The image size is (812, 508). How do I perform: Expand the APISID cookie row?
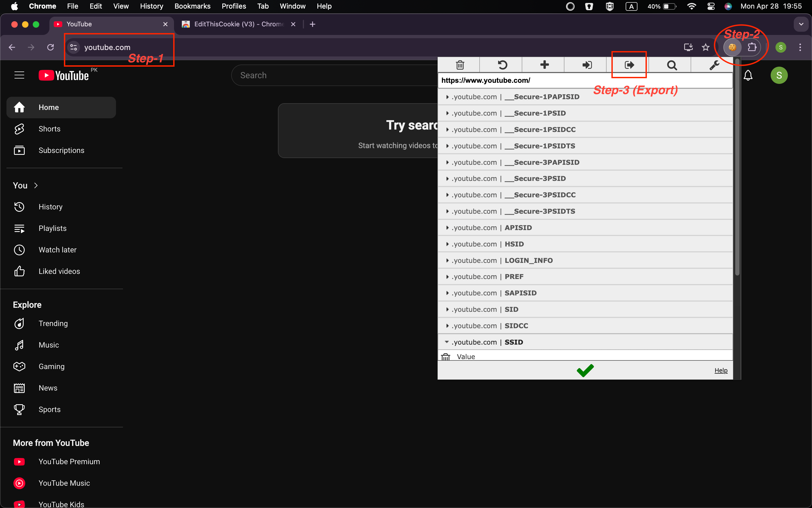click(585, 228)
